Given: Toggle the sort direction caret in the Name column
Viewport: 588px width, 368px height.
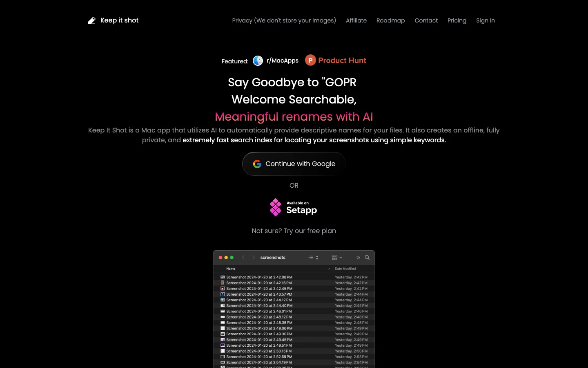Looking at the screenshot, I should pyautogui.click(x=329, y=269).
